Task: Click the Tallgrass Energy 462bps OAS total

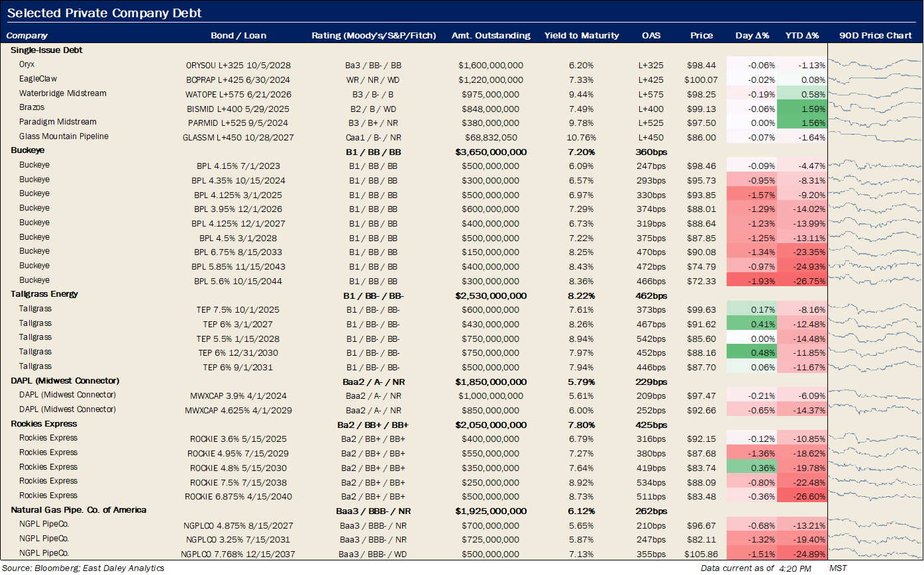Action: pyautogui.click(x=650, y=295)
